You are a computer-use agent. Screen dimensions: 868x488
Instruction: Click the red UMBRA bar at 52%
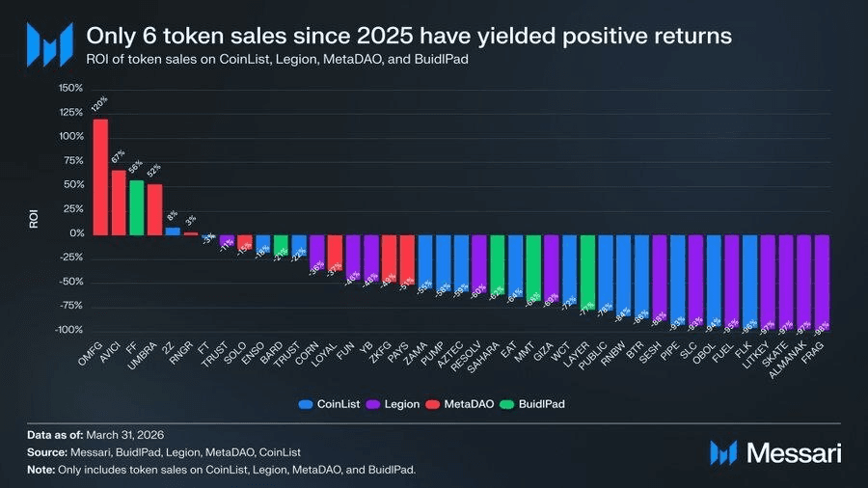point(154,209)
